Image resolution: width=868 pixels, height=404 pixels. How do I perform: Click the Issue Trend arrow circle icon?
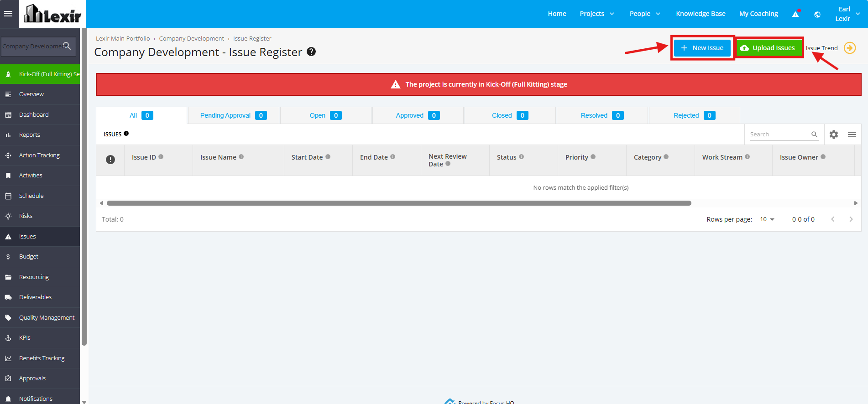pyautogui.click(x=850, y=48)
